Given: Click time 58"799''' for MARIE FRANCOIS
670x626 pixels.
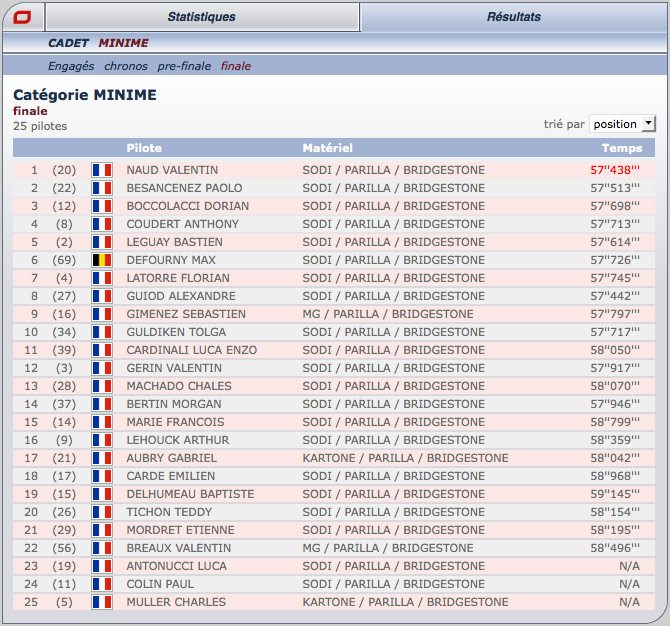Looking at the screenshot, I should 615,422.
